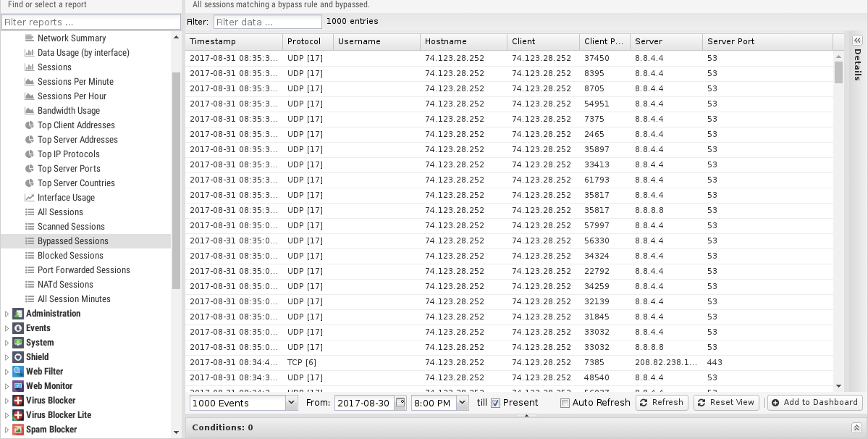This screenshot has height=439, width=868.
Task: Click the Web Filter app icon
Action: click(x=18, y=372)
